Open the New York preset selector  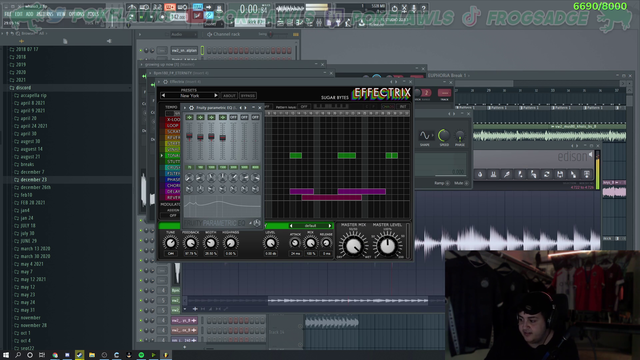189,96
